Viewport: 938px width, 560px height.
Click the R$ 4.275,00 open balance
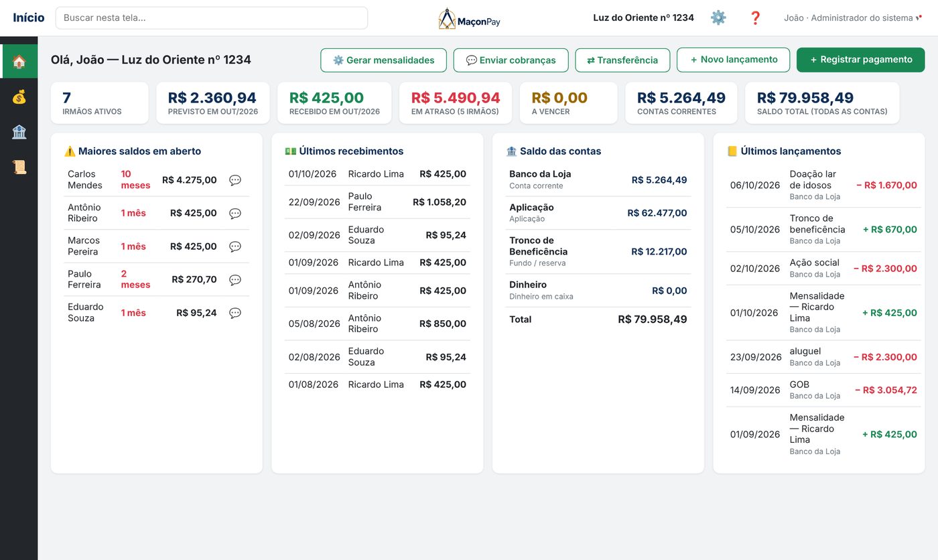coord(190,180)
